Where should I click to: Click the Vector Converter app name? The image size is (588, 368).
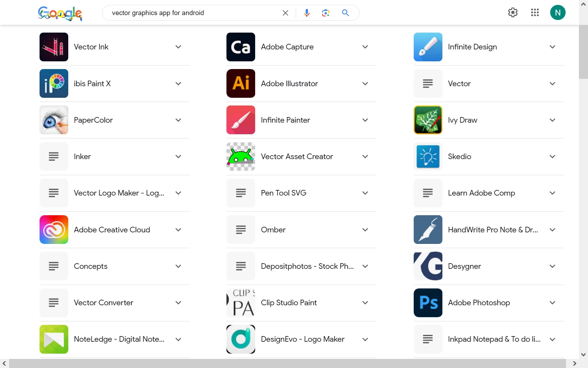(104, 303)
